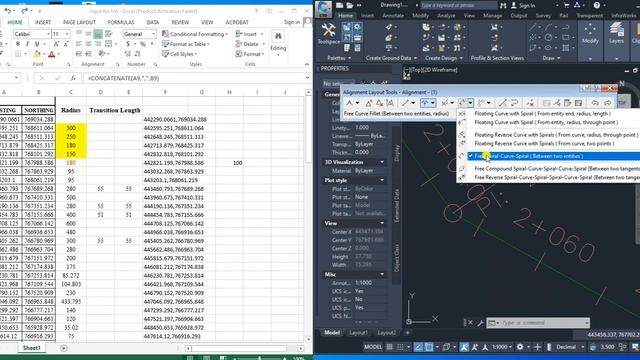Open the font size 11 dropdown

click(67, 34)
